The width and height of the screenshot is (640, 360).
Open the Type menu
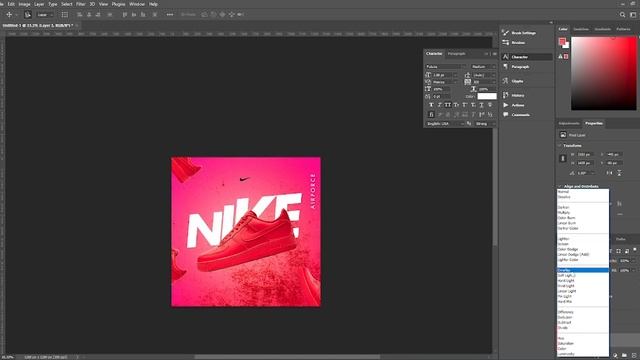pyautogui.click(x=53, y=4)
